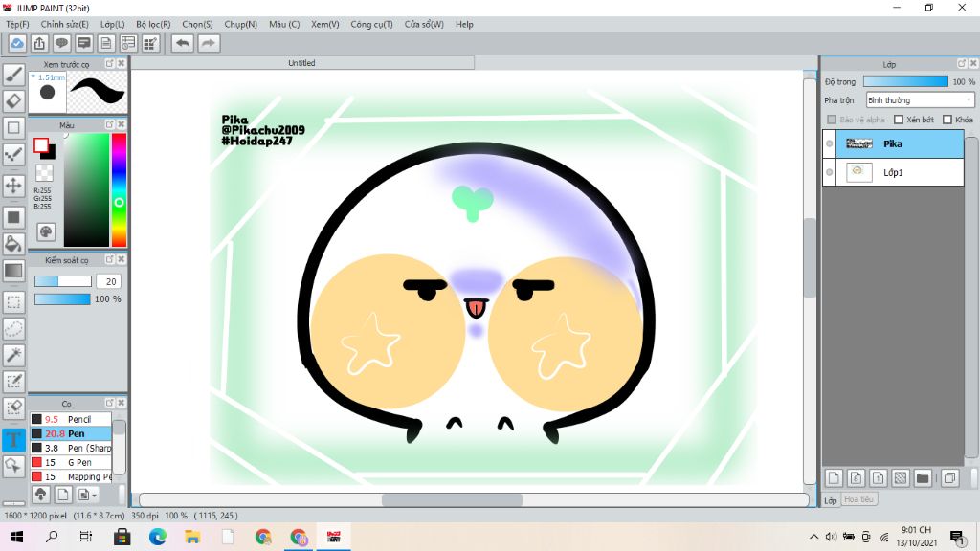Open the Tệp(F) menu

click(17, 24)
